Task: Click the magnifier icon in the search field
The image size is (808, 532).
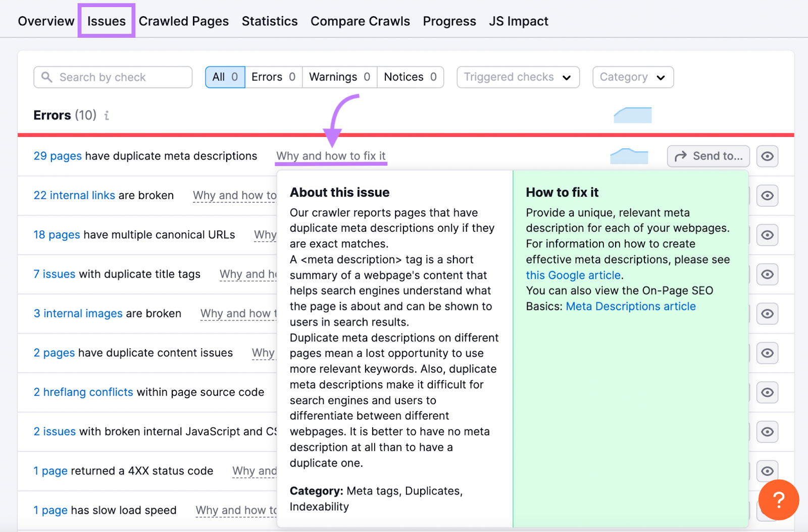Action: click(47, 77)
